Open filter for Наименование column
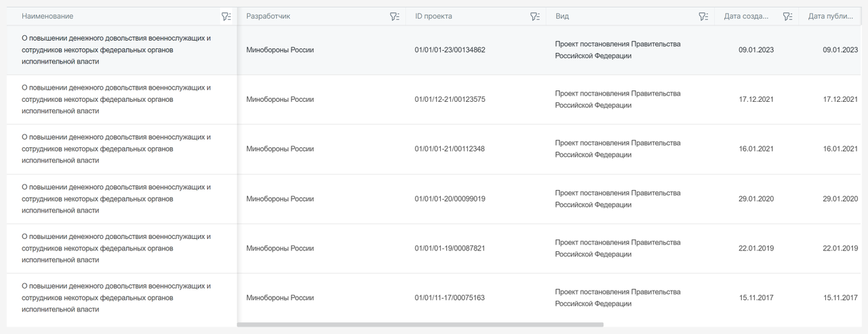The height and width of the screenshot is (334, 868). (x=226, y=16)
